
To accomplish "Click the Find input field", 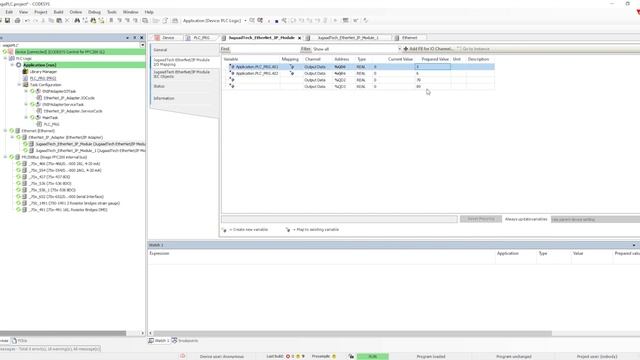I will [264, 49].
